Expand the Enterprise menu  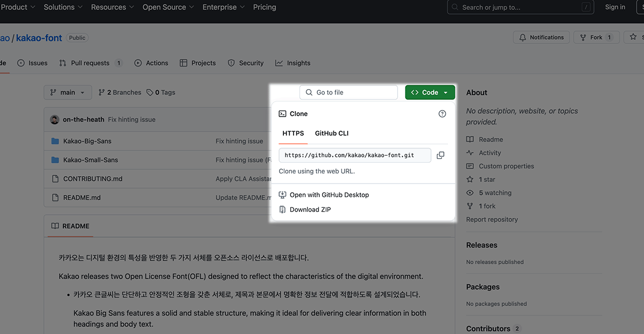pos(224,7)
